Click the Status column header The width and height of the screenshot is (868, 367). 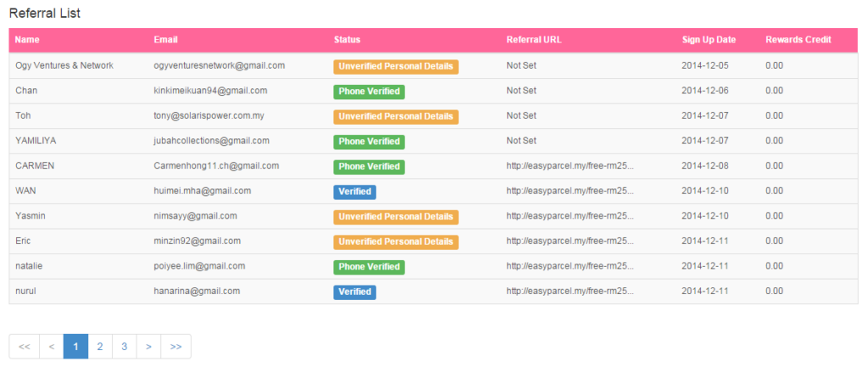pos(348,40)
